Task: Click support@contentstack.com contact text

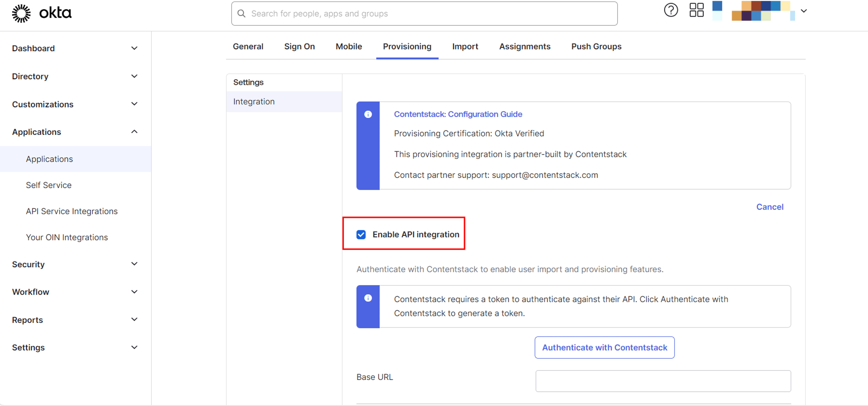Action: pyautogui.click(x=545, y=175)
